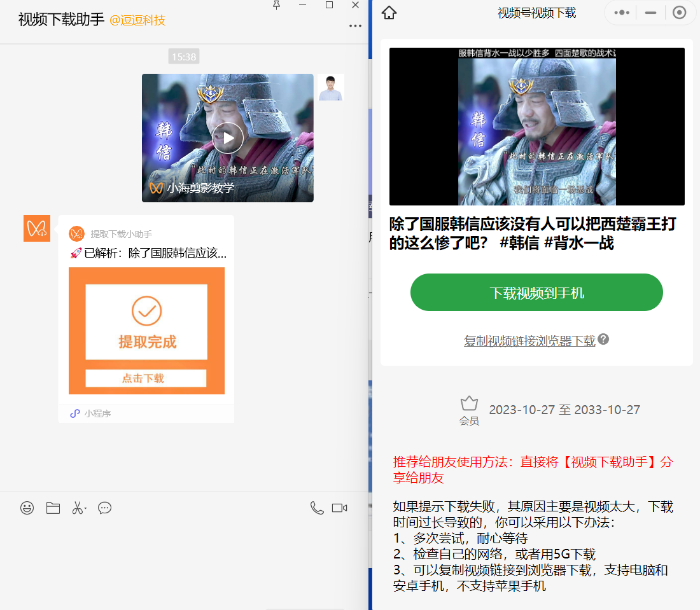Viewport: 700px width, 610px height.
Task: Pin the chat window with the pin icon
Action: 276,5
